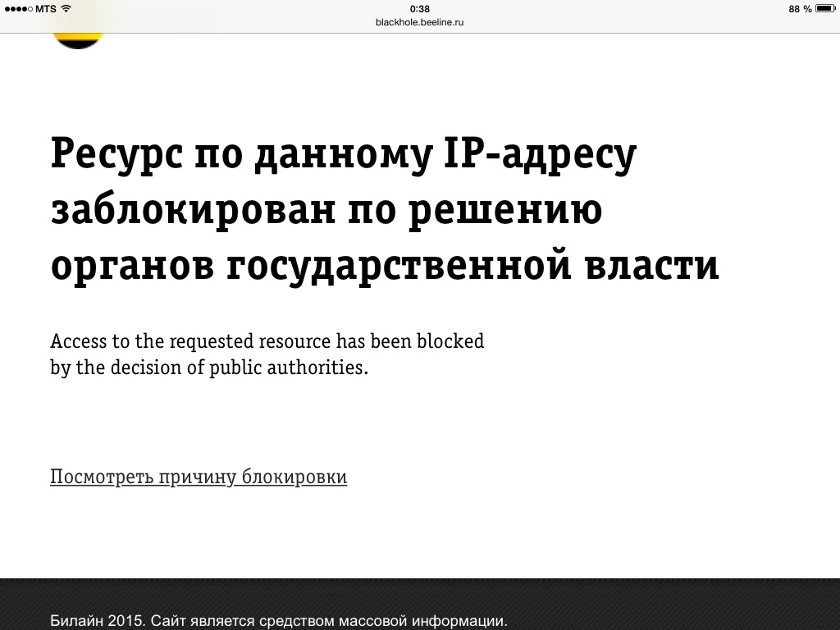The image size is (840, 630).
Task: Tap the Wi-Fi status icon
Action: [66, 9]
